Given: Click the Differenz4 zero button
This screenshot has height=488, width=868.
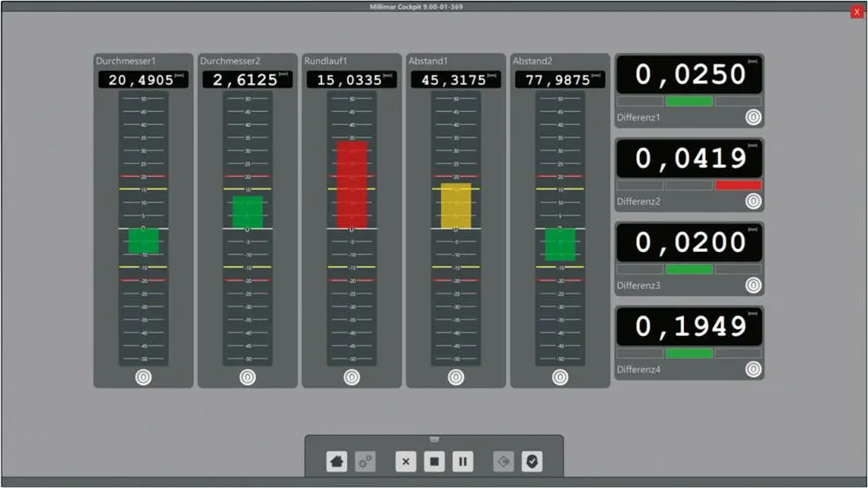Looking at the screenshot, I should 753,369.
